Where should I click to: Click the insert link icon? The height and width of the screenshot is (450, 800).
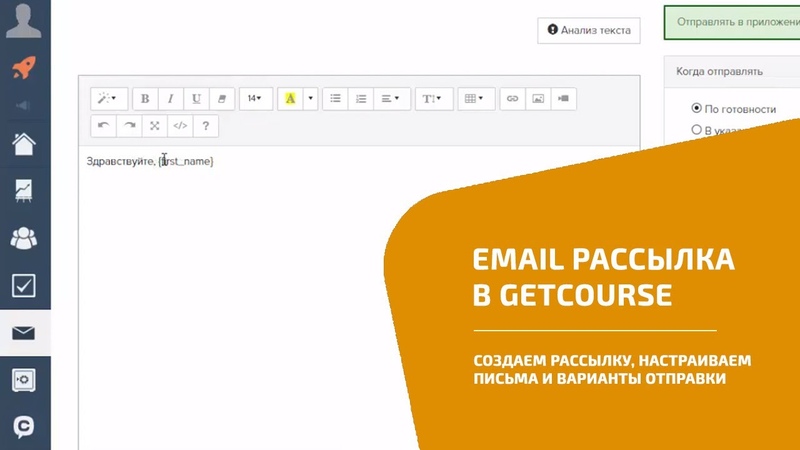pyautogui.click(x=512, y=98)
